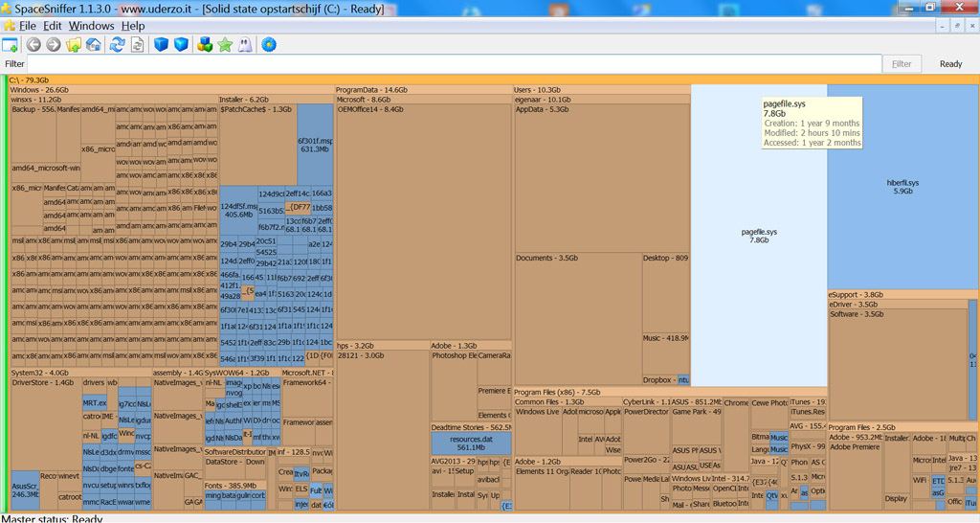Select the Common Files - 1.3Gb folder
980x523 pixels.
568,402
